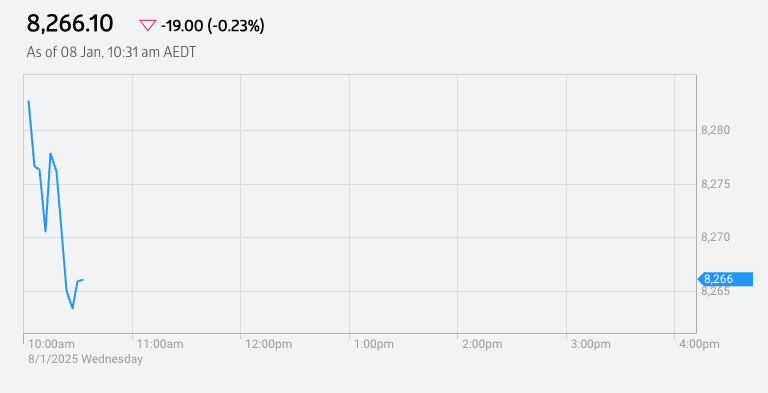This screenshot has width=768, height=393.
Task: Select the 3:00pm time axis label
Action: [591, 344]
